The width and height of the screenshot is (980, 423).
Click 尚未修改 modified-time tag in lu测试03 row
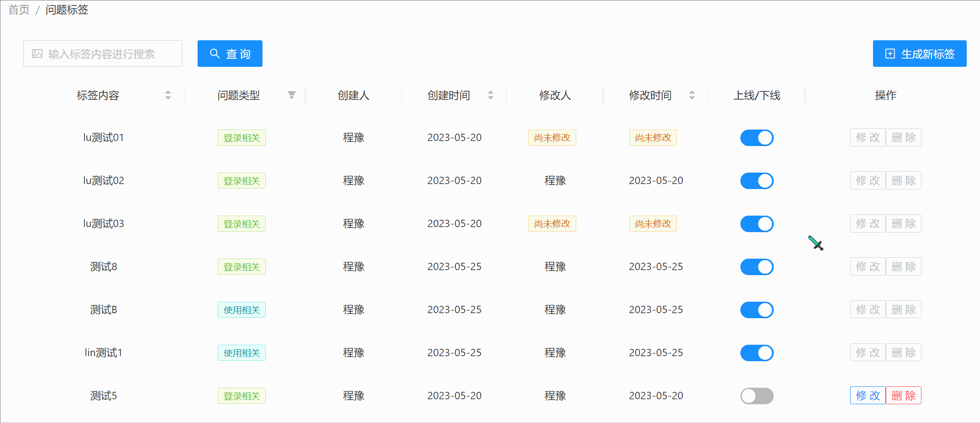pos(653,224)
